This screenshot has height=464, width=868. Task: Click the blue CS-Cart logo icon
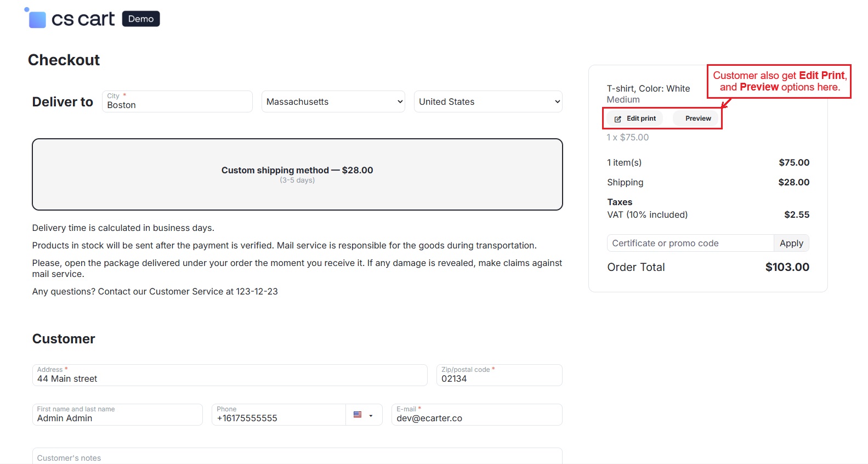36,19
